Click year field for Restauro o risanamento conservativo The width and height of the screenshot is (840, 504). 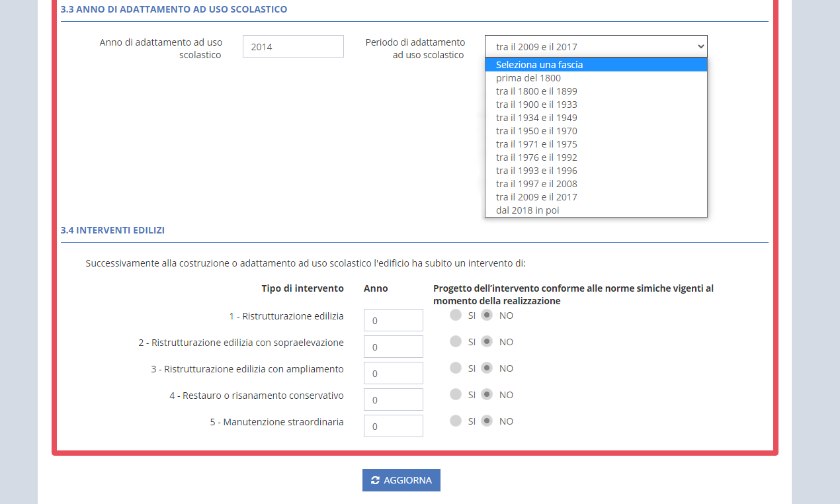393,399
